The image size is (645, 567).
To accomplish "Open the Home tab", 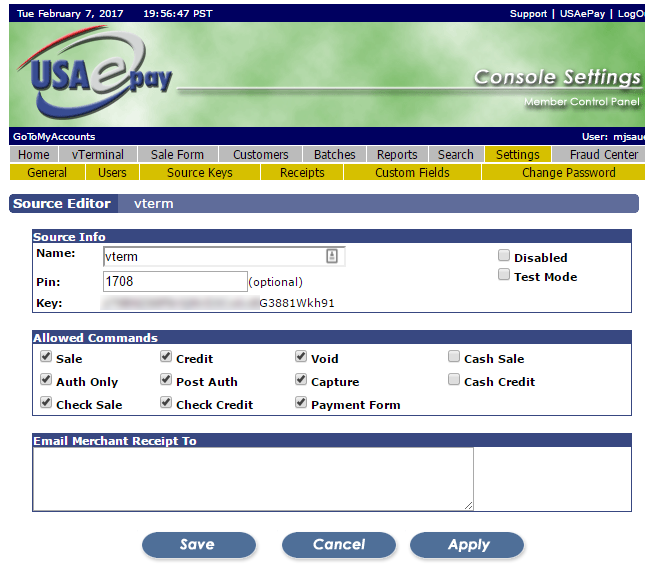I will [34, 155].
